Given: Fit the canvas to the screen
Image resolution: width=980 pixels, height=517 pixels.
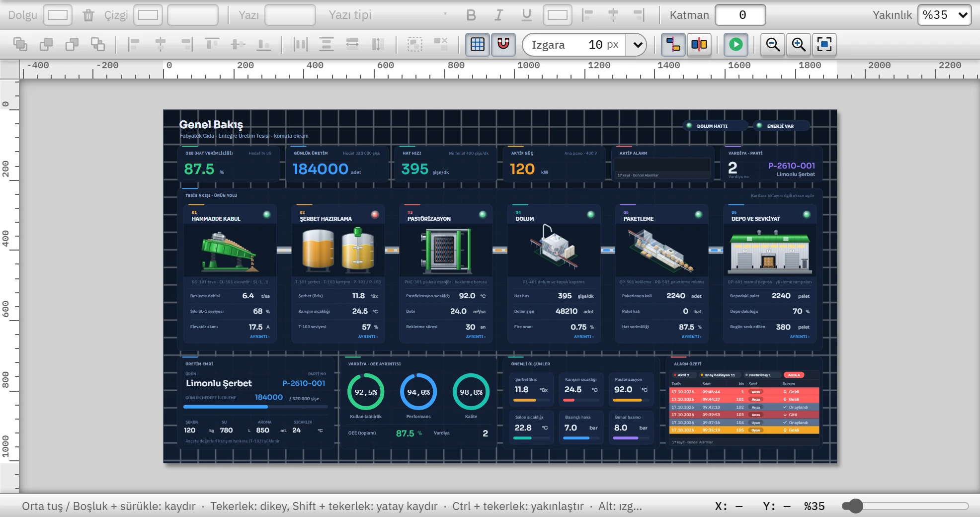Looking at the screenshot, I should coord(824,44).
